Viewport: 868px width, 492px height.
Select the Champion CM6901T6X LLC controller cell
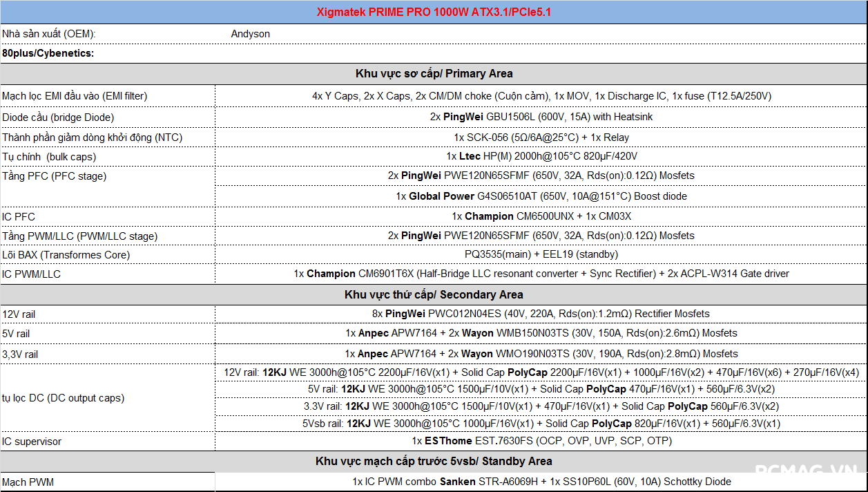[541, 274]
